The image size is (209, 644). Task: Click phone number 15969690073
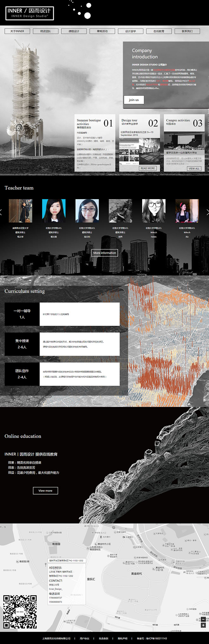tap(55, 602)
